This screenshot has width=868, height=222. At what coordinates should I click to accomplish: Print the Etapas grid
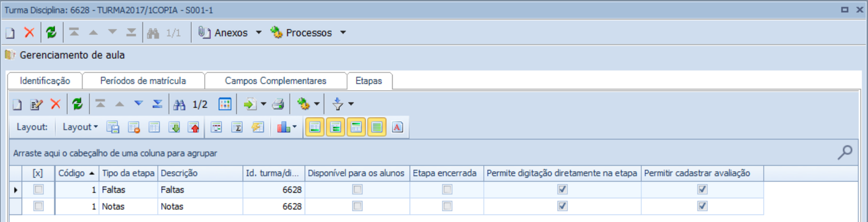pyautogui.click(x=278, y=104)
